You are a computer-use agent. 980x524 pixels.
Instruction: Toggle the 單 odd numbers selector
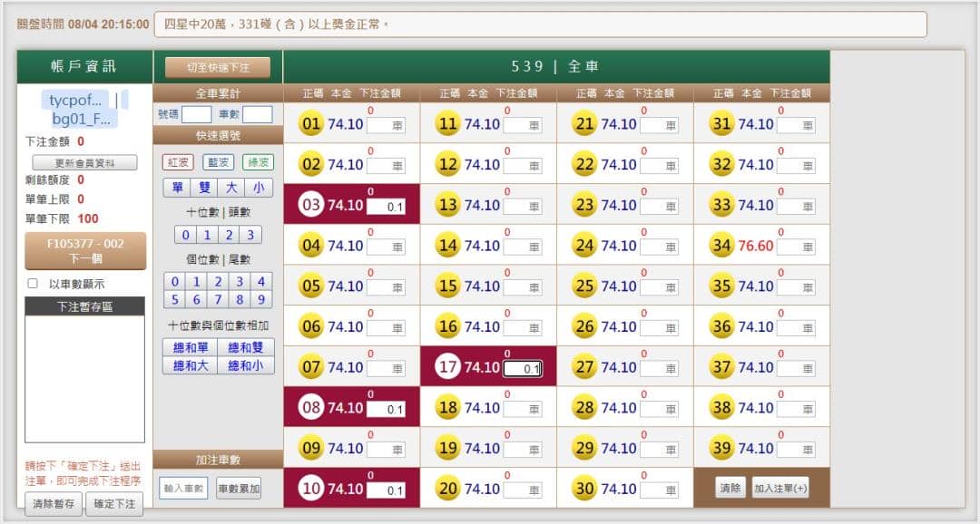(x=178, y=188)
